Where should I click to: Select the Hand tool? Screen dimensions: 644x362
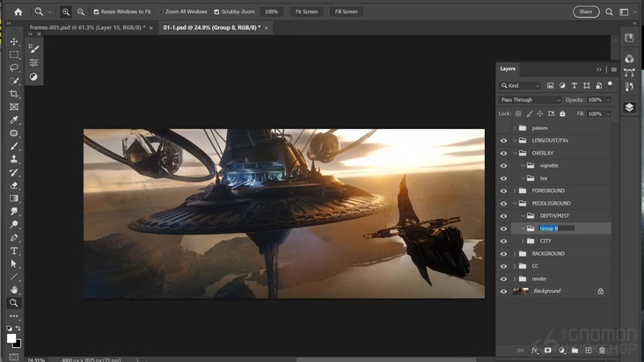coord(14,290)
